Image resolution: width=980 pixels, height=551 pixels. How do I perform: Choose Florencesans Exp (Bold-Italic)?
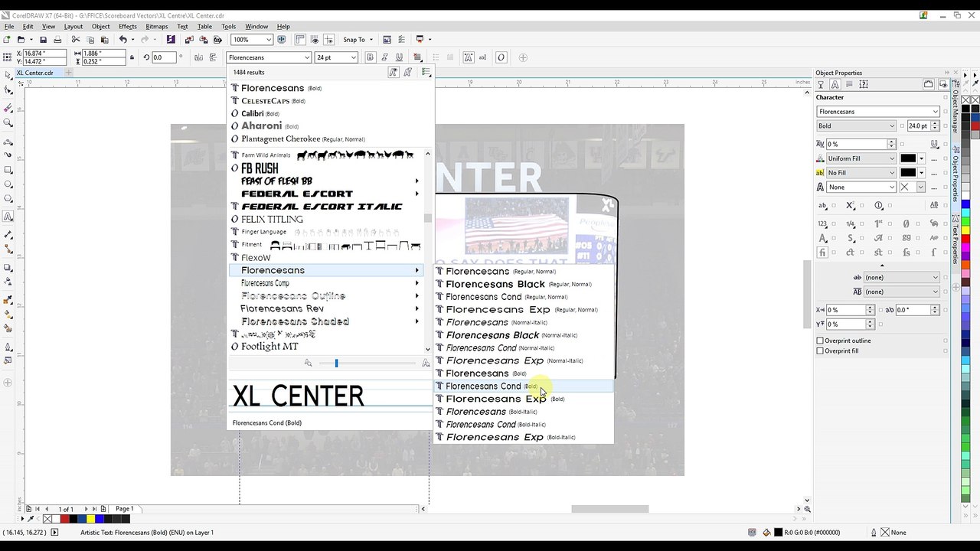pos(524,437)
